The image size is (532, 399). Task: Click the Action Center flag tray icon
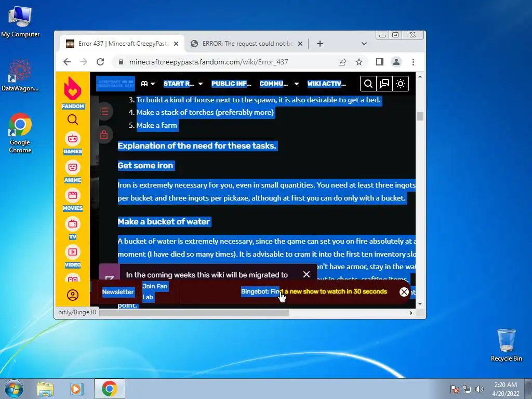tap(455, 389)
